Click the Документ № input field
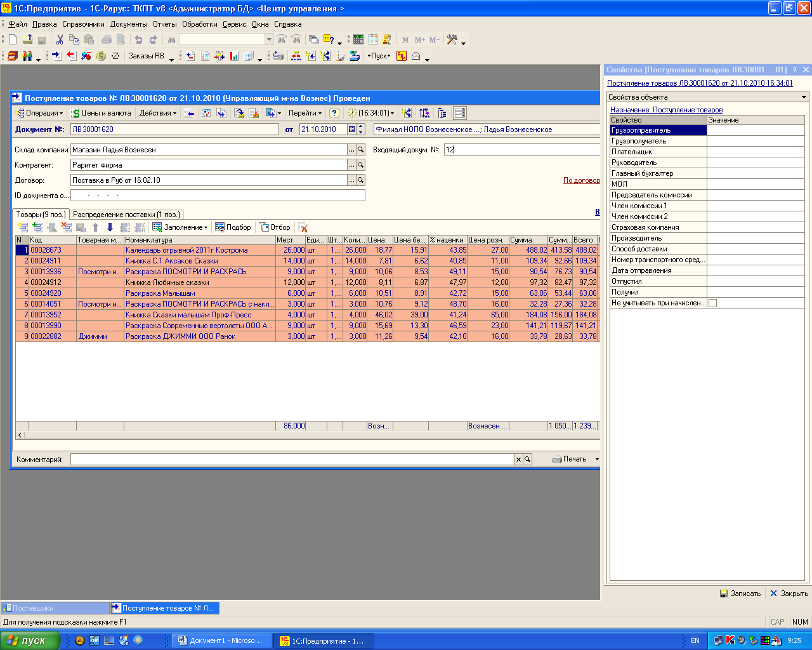 pyautogui.click(x=174, y=129)
